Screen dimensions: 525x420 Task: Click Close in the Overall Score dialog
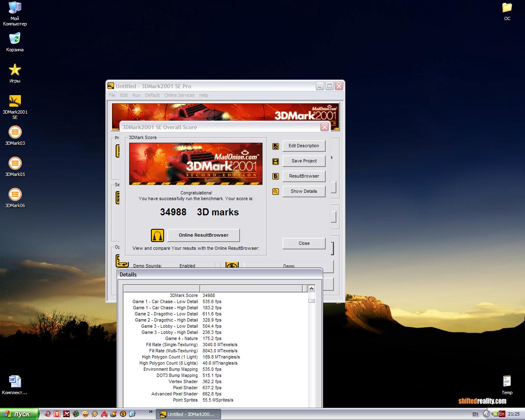tap(304, 244)
